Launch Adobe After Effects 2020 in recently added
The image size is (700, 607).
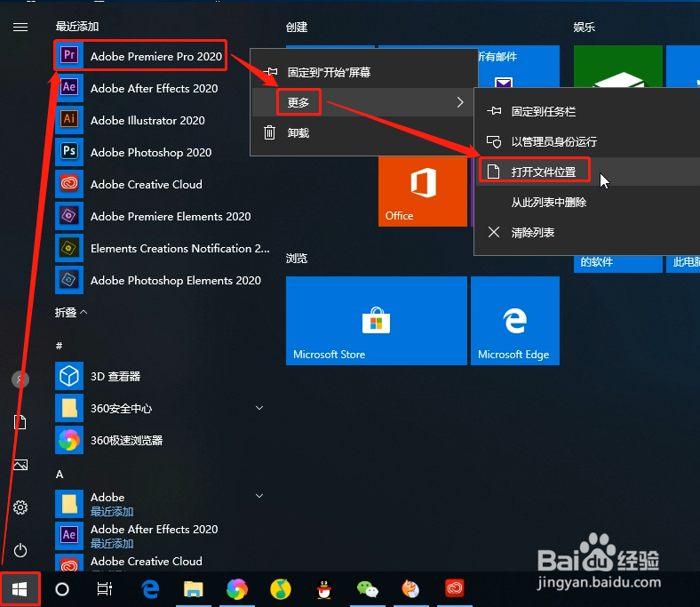tap(154, 88)
